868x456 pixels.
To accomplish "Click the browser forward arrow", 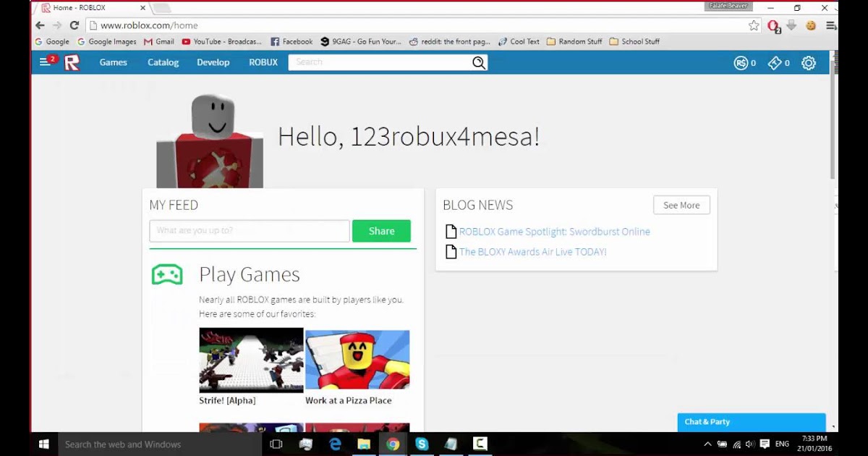I will [x=57, y=25].
